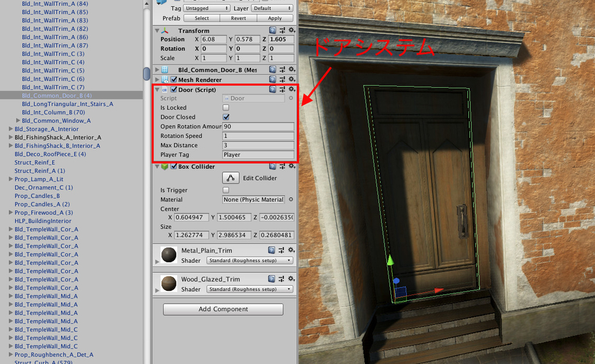
Task: Click Collider Center X field
Action: 192,217
